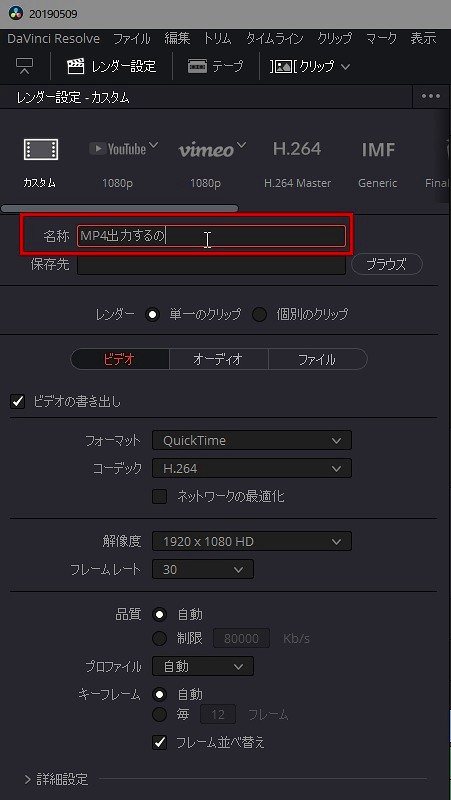Open the フォーマット QuickTime dropdown
Viewport: 451px width, 800px height.
click(252, 440)
